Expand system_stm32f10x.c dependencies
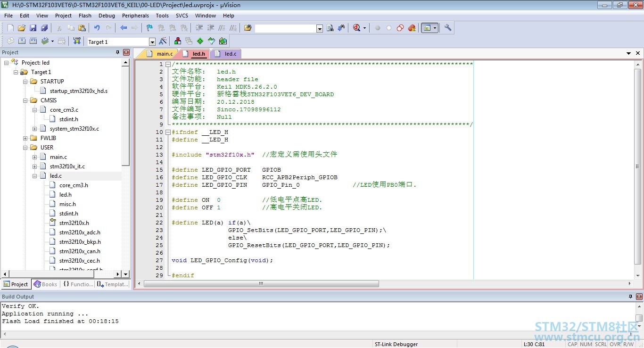Image resolution: width=644 pixels, height=348 pixels. (34, 129)
